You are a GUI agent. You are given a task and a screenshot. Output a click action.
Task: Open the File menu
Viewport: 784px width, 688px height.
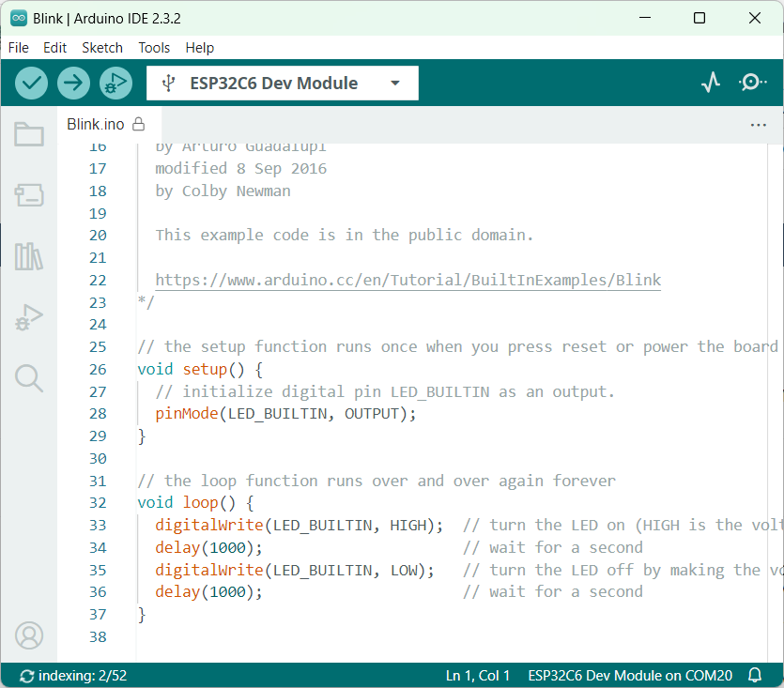coord(19,48)
